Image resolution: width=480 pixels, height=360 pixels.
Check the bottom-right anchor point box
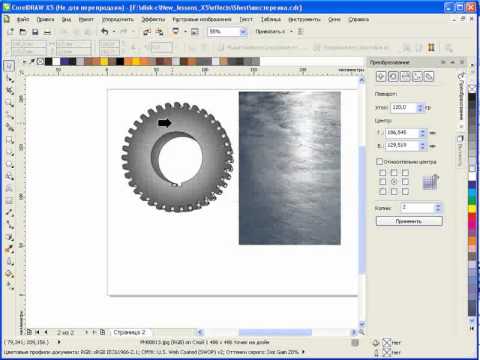coord(405,192)
